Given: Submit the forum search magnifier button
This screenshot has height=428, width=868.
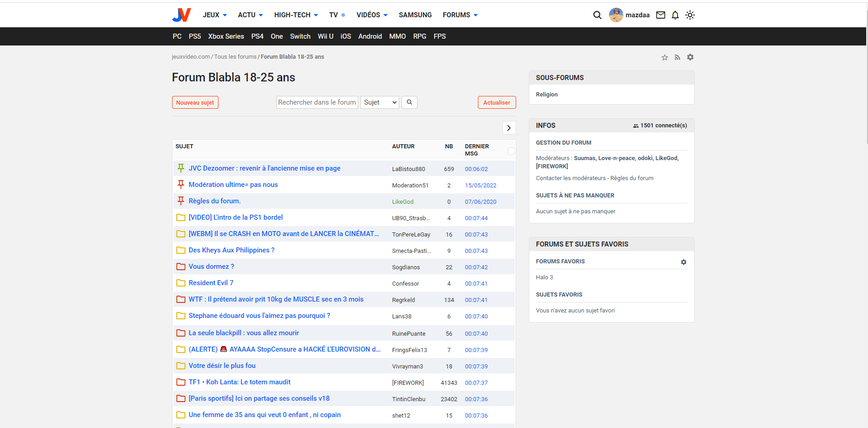Looking at the screenshot, I should 409,102.
